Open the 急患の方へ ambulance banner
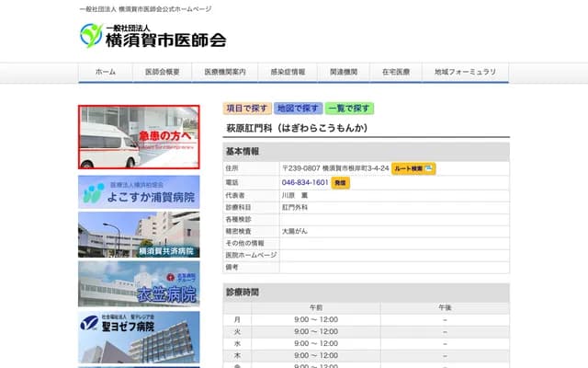The width and height of the screenshot is (588, 368). tap(139, 136)
